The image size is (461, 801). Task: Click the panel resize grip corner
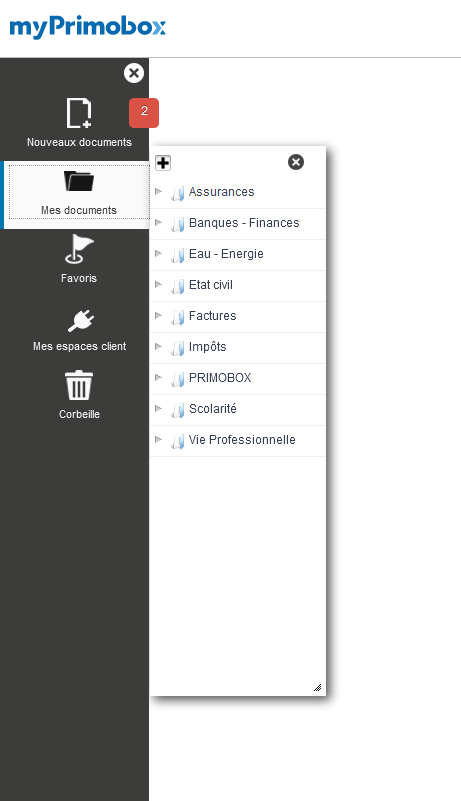[x=317, y=688]
